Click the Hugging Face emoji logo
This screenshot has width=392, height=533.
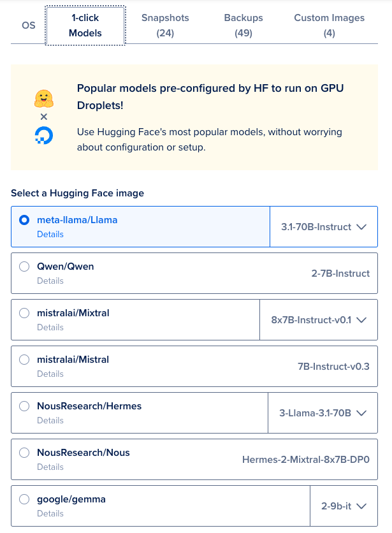43,99
